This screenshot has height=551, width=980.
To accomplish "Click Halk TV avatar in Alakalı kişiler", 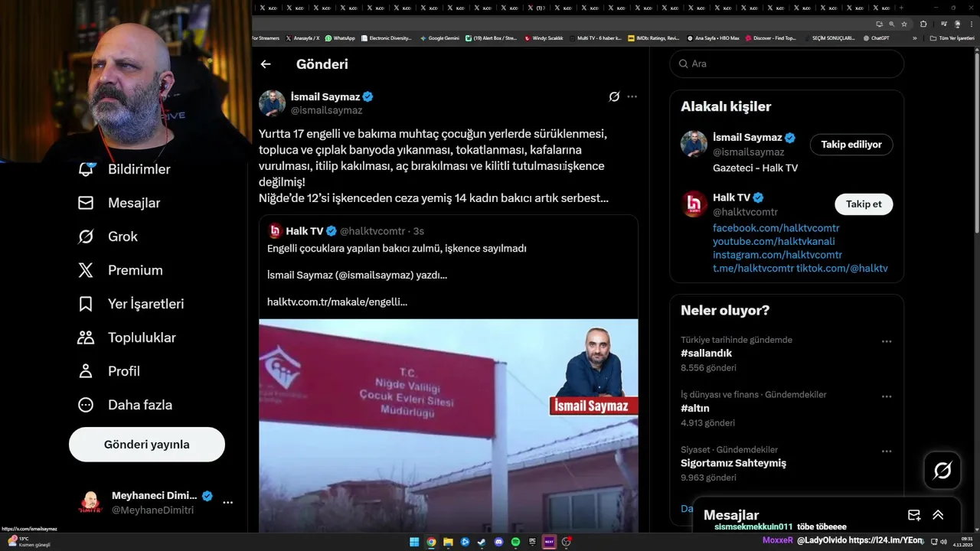I will tap(694, 204).
